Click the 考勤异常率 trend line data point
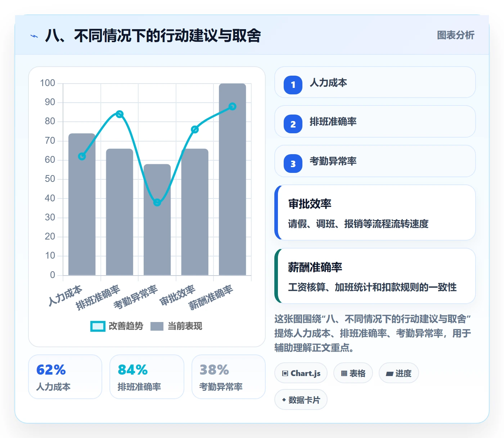Image resolution: width=504 pixels, height=438 pixels. click(x=157, y=202)
